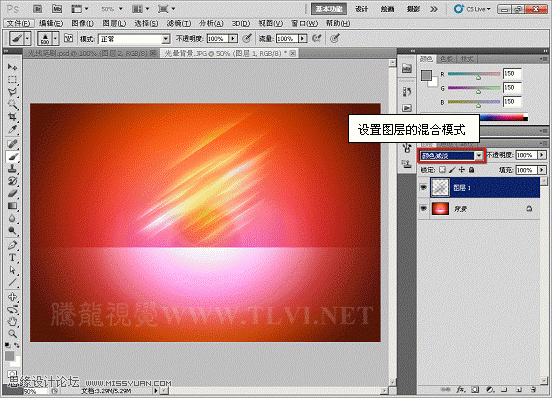Select the Eraser tool
The height and width of the screenshot is (398, 552).
(x=12, y=194)
